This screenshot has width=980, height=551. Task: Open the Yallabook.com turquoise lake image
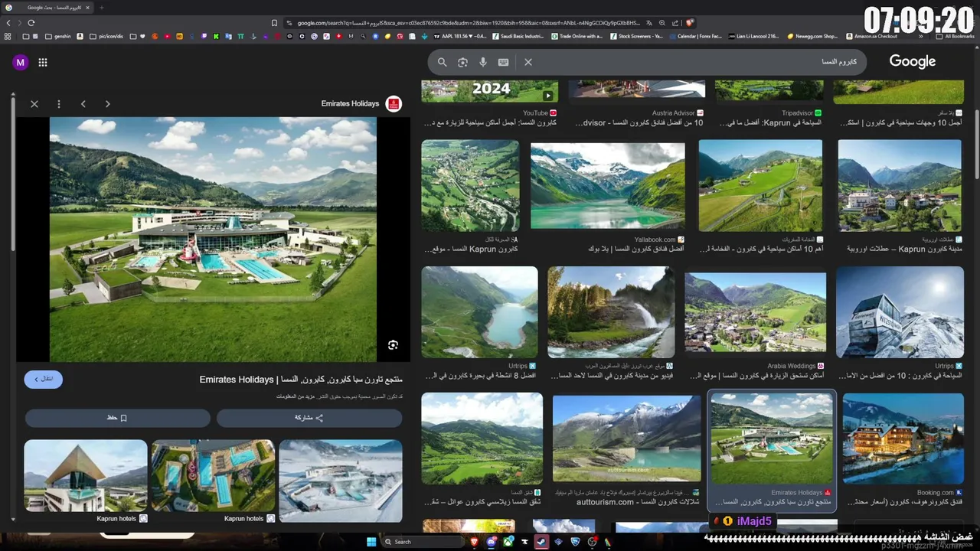[x=608, y=186]
